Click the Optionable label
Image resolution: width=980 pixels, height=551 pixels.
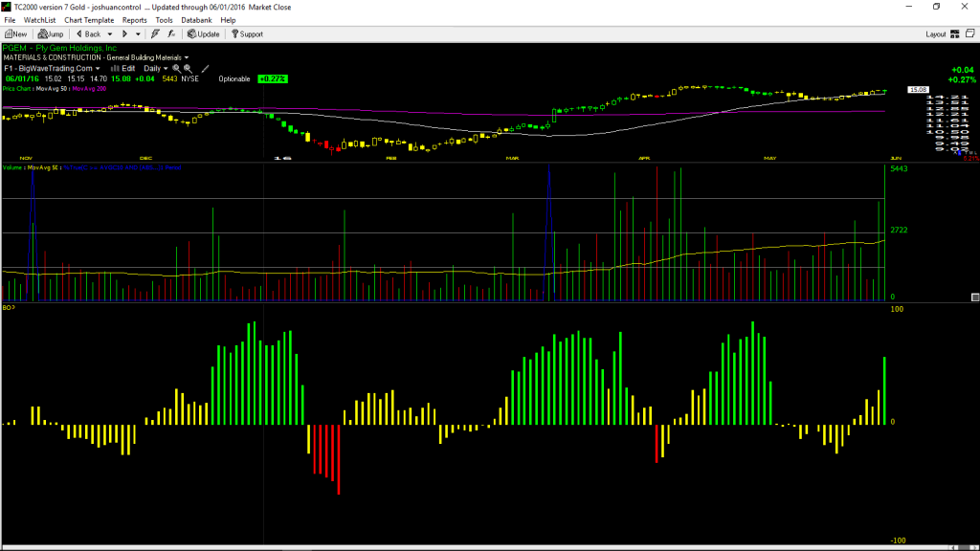234,78
